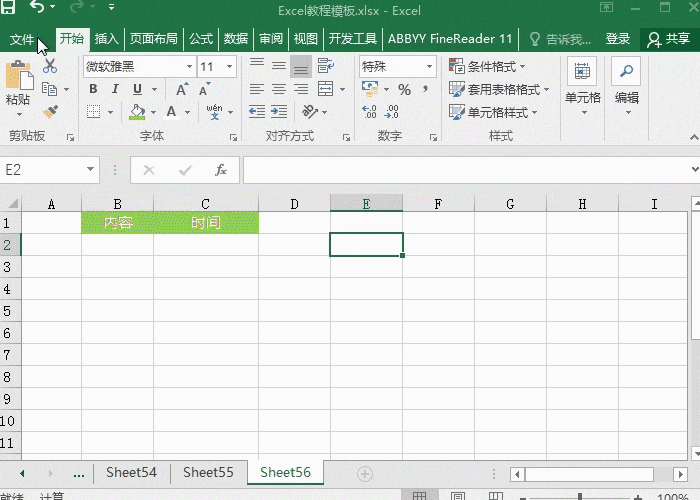Toggle underline formatting
Screen dimensions: 700x500
pos(138,89)
